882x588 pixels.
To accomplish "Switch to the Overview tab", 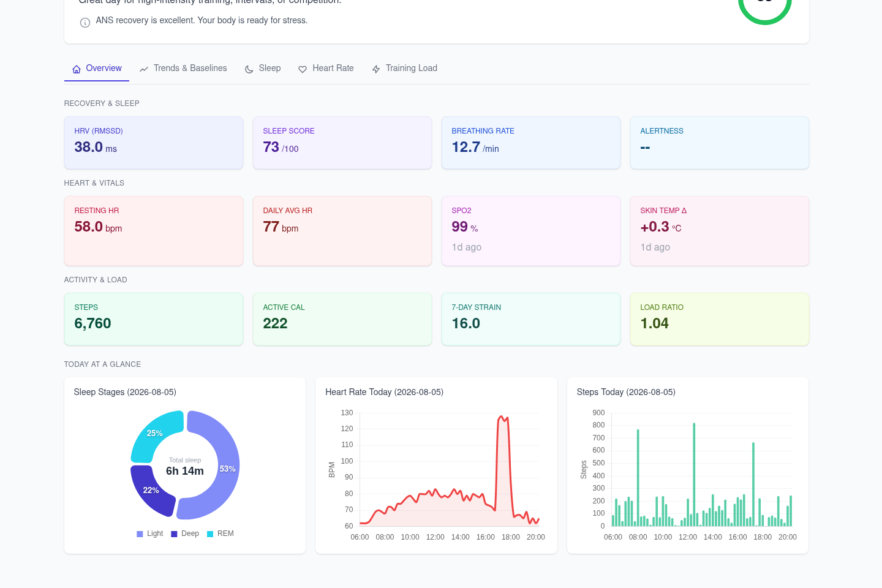I will (x=97, y=68).
